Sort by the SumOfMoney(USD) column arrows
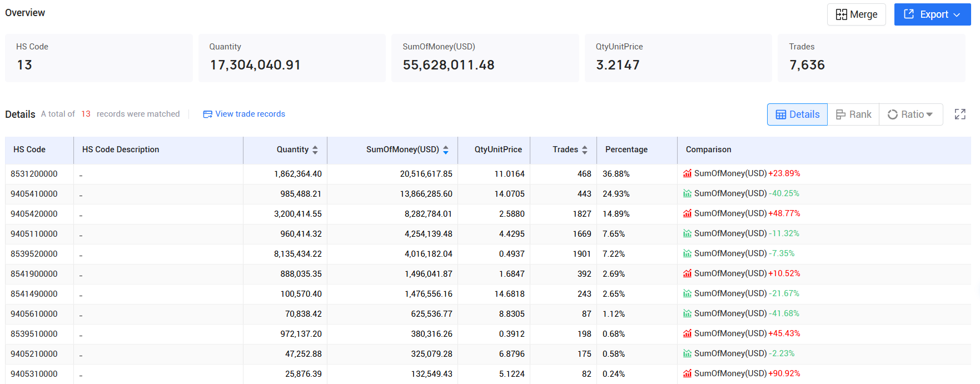The height and width of the screenshot is (384, 980). click(x=446, y=149)
